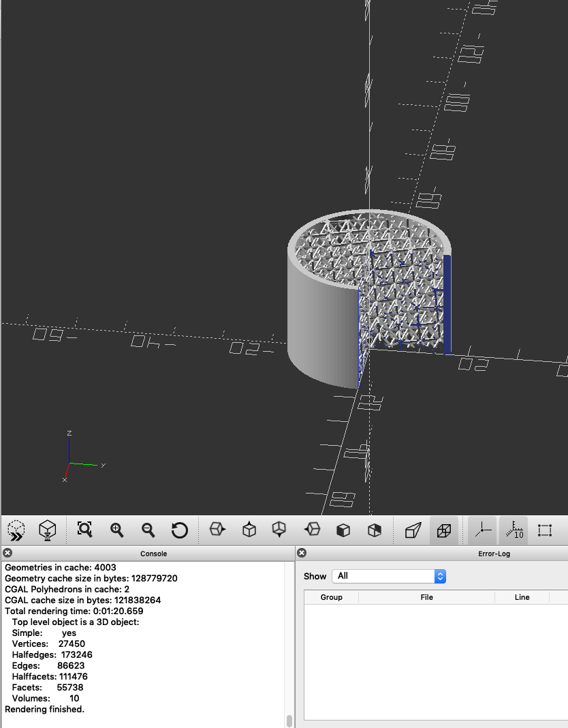
Task: Select Perspective projection mode
Action: click(x=413, y=530)
